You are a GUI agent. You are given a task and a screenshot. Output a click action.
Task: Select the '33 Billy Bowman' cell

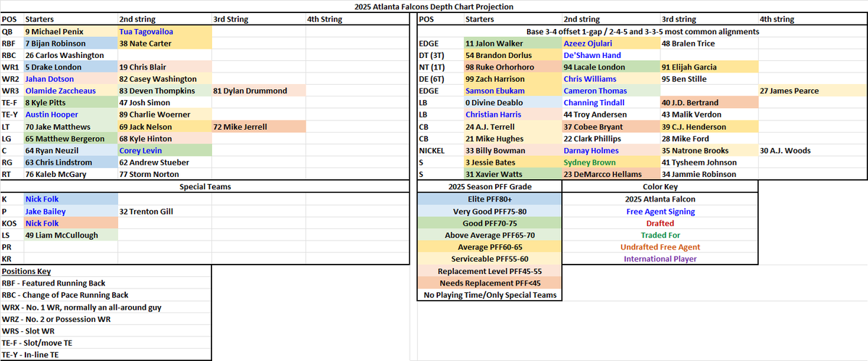[x=513, y=150]
